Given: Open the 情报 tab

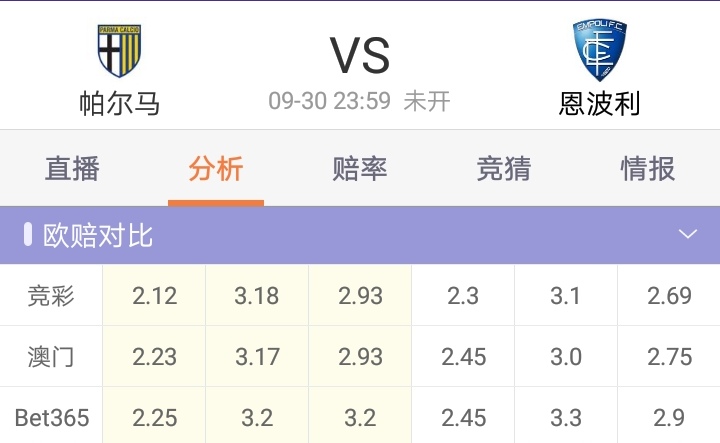Looking at the screenshot, I should coord(648,169).
